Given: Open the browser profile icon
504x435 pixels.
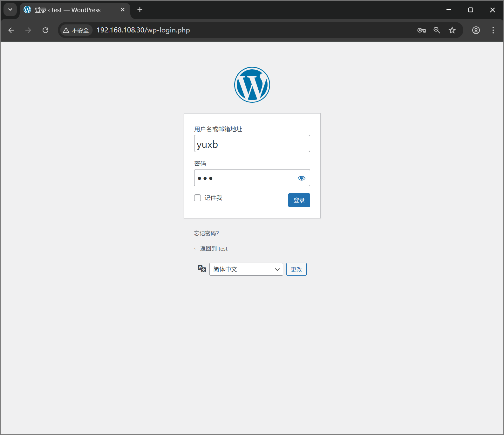Looking at the screenshot, I should [x=476, y=30].
